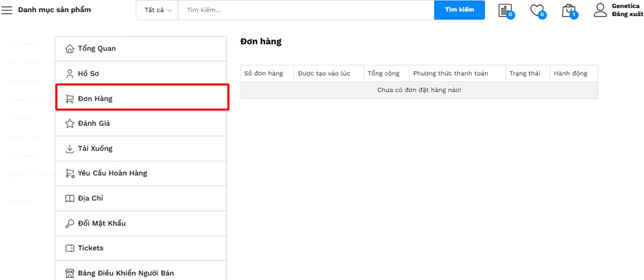The height and width of the screenshot is (280, 644).
Task: Go to Yêu Cầu Hoàn Hàng
Action: click(x=112, y=173)
